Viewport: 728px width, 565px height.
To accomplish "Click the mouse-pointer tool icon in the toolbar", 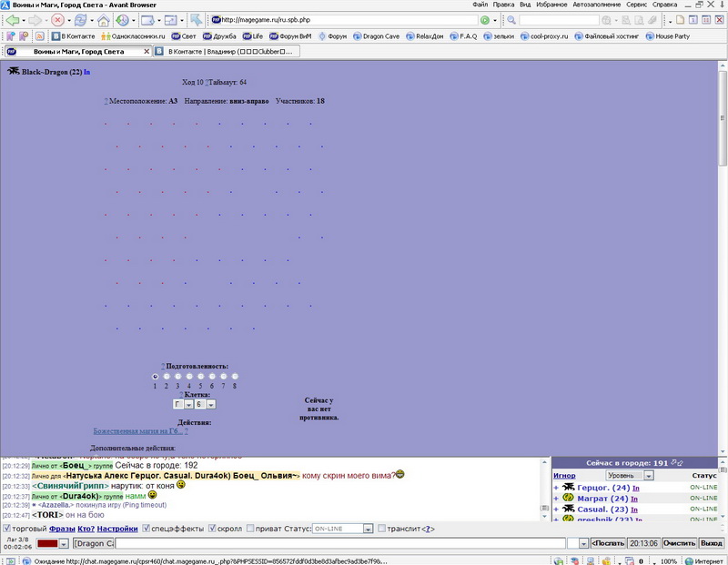I will [197, 20].
